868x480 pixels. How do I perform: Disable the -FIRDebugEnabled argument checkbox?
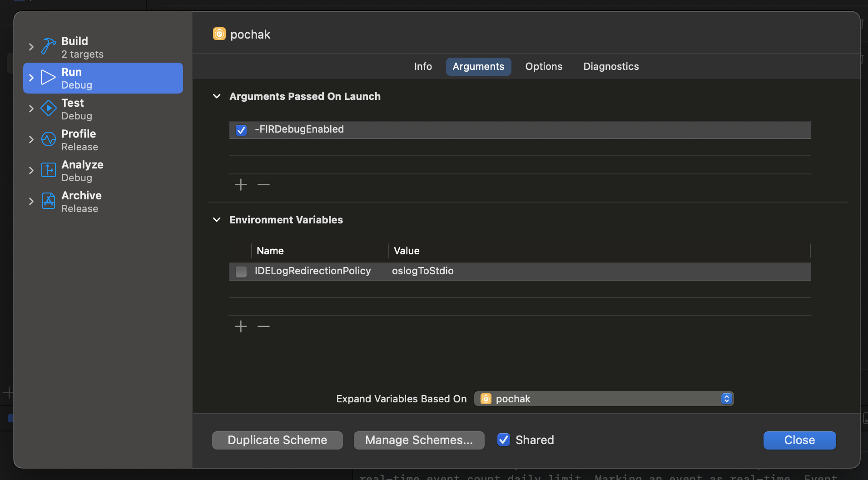click(241, 130)
